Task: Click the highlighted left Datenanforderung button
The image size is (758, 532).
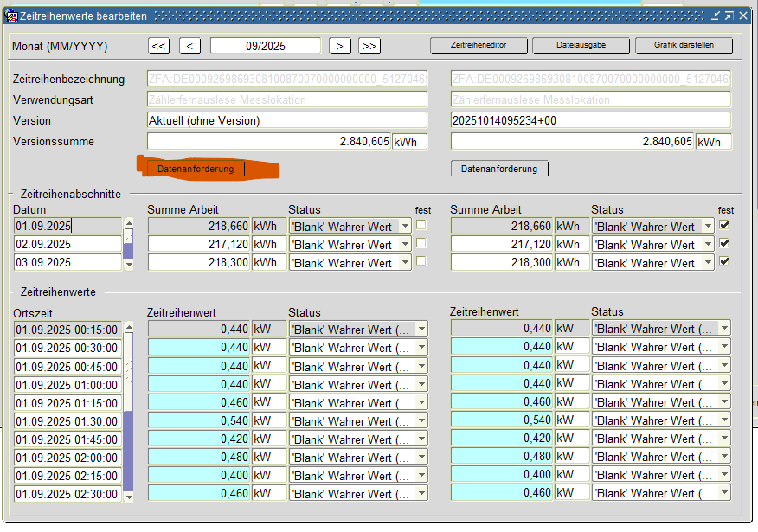Action: click(196, 169)
